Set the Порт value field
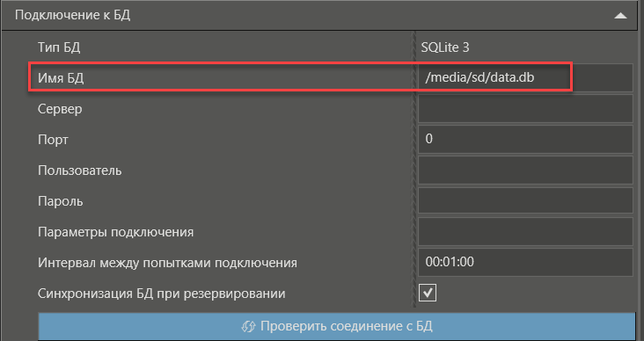Screen dimensions: 644x341 click(526, 139)
